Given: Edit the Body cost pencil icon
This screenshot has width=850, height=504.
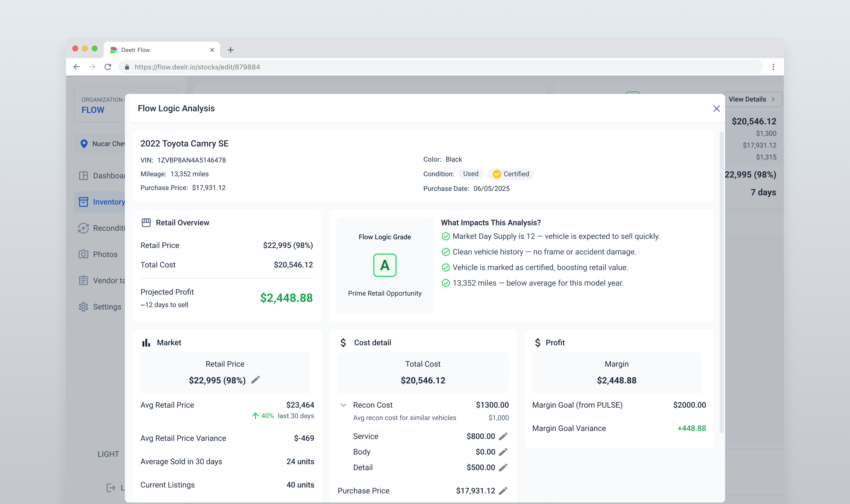Looking at the screenshot, I should [x=503, y=452].
